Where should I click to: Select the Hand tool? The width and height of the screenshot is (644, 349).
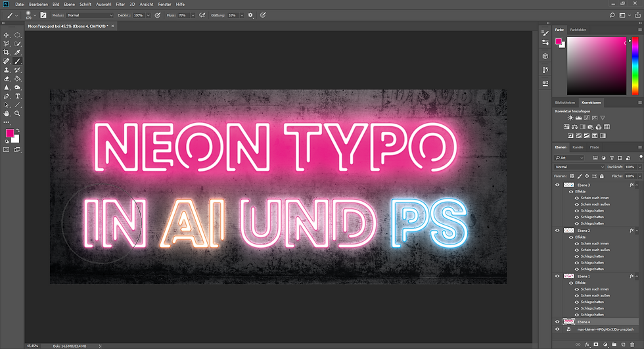tap(6, 114)
